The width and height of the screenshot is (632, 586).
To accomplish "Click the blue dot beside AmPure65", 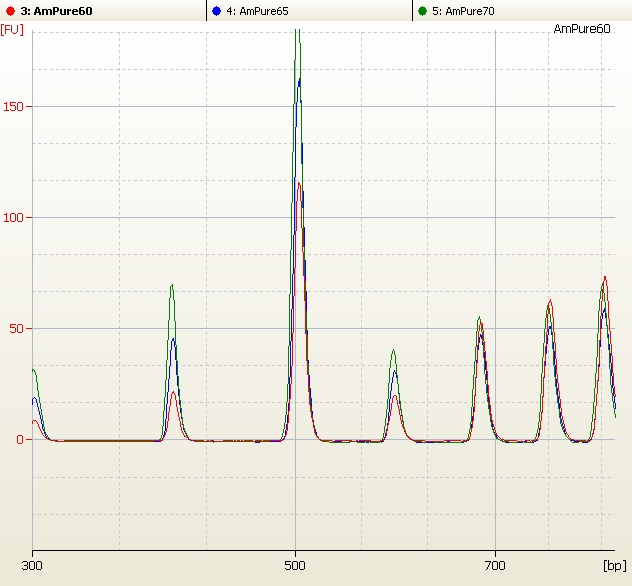I will [x=216, y=11].
